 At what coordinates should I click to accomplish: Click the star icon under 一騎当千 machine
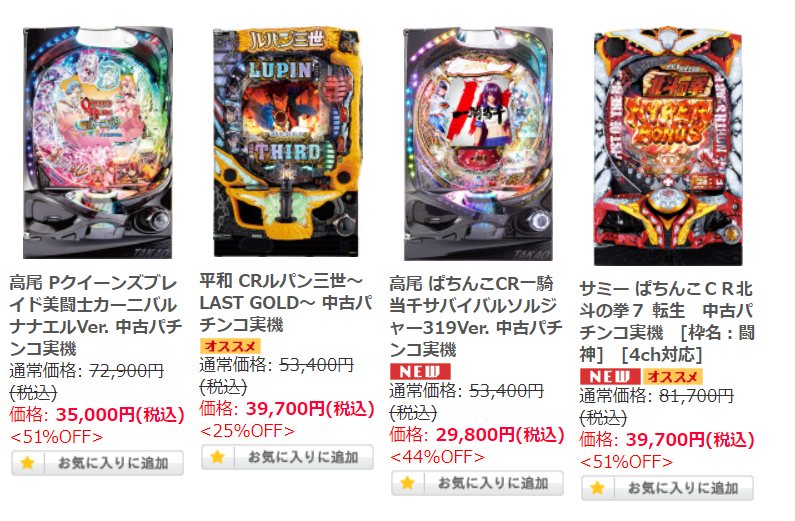pyautogui.click(x=408, y=483)
